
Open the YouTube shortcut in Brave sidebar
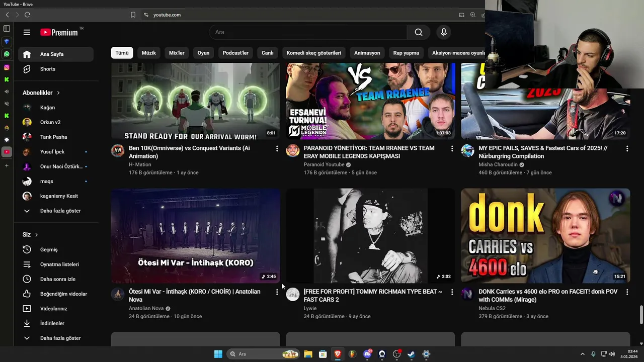[7, 151]
